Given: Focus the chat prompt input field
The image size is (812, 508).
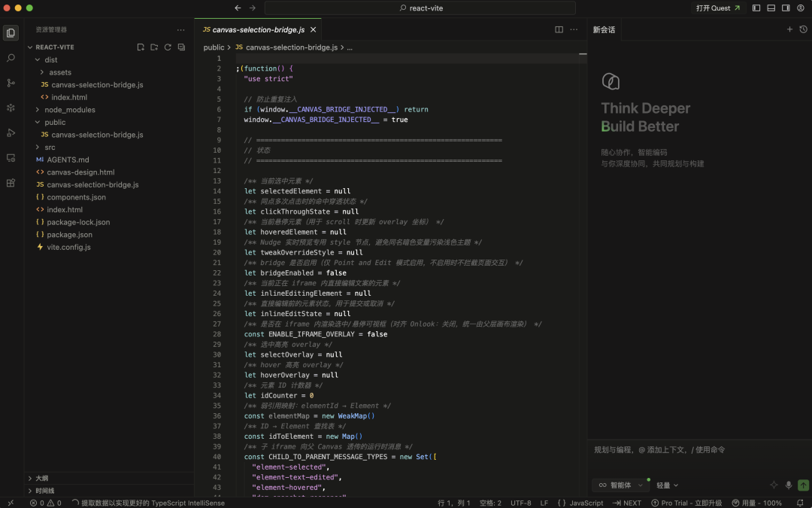Looking at the screenshot, I should click(x=699, y=450).
